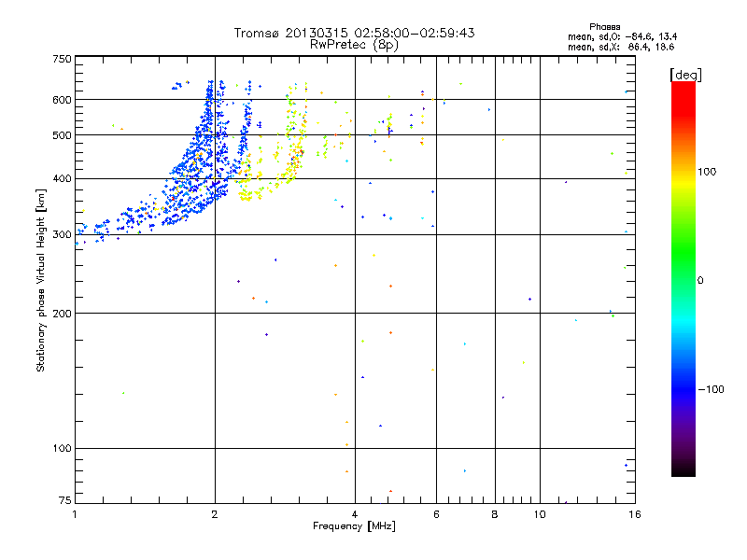
Task: Click the y-axis tick label '300'
Action: point(62,235)
